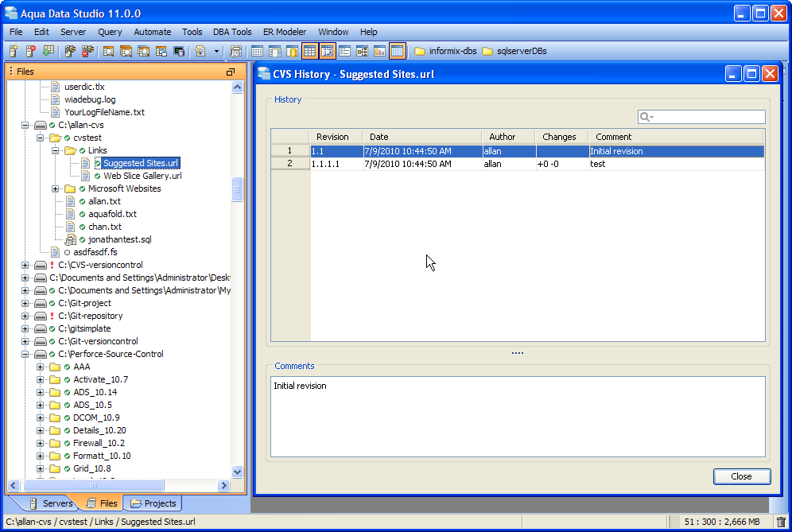Select jonathantest.sql file in tree

click(x=120, y=239)
